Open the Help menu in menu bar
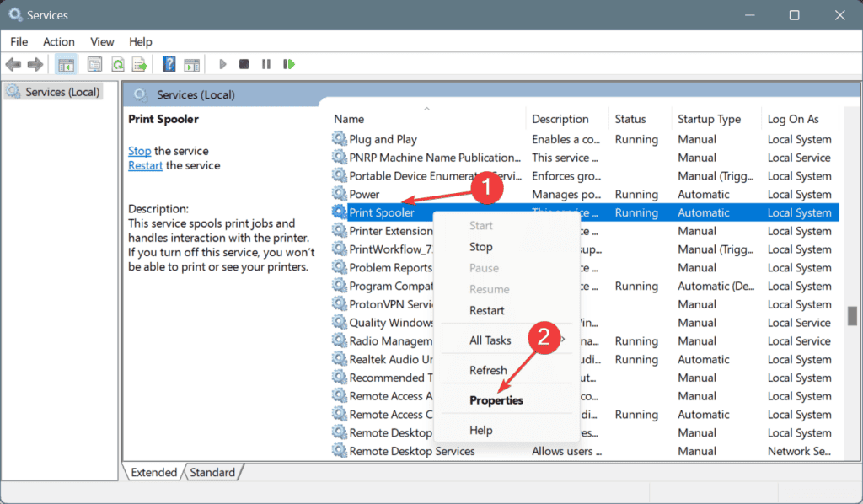Viewport: 863px width, 504px height. click(141, 42)
